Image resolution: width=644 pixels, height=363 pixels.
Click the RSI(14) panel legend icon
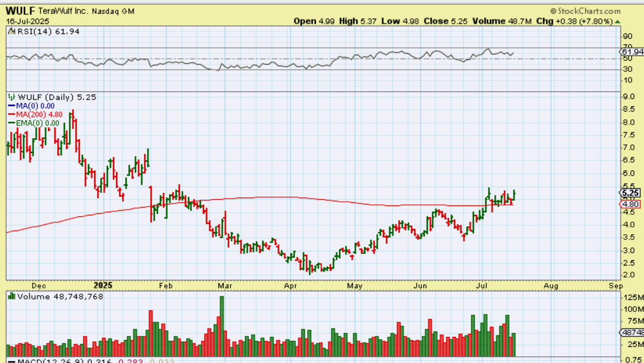[11, 32]
